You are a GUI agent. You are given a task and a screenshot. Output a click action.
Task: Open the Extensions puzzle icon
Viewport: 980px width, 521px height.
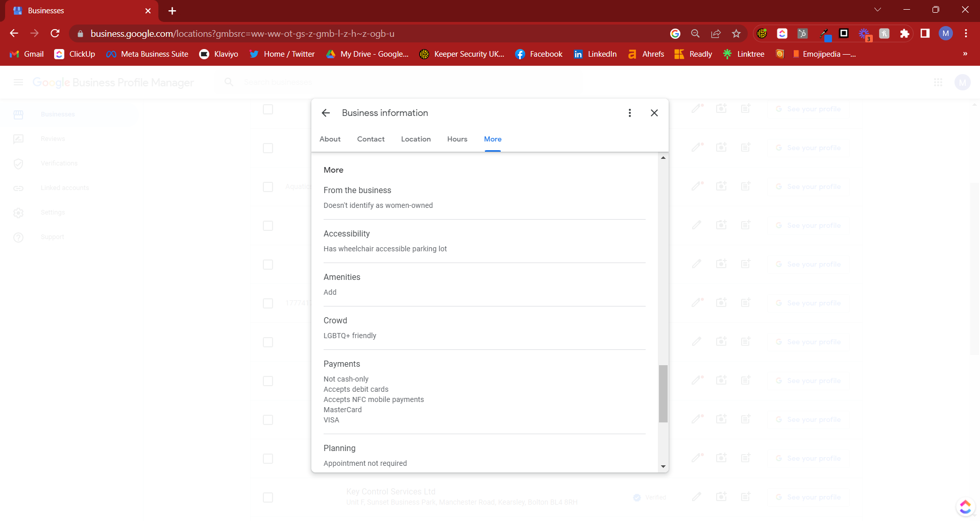[x=904, y=34]
